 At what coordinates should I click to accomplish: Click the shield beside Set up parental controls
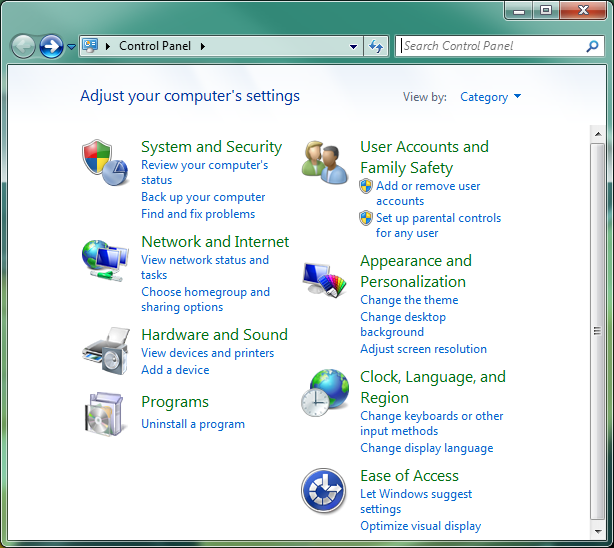point(366,218)
